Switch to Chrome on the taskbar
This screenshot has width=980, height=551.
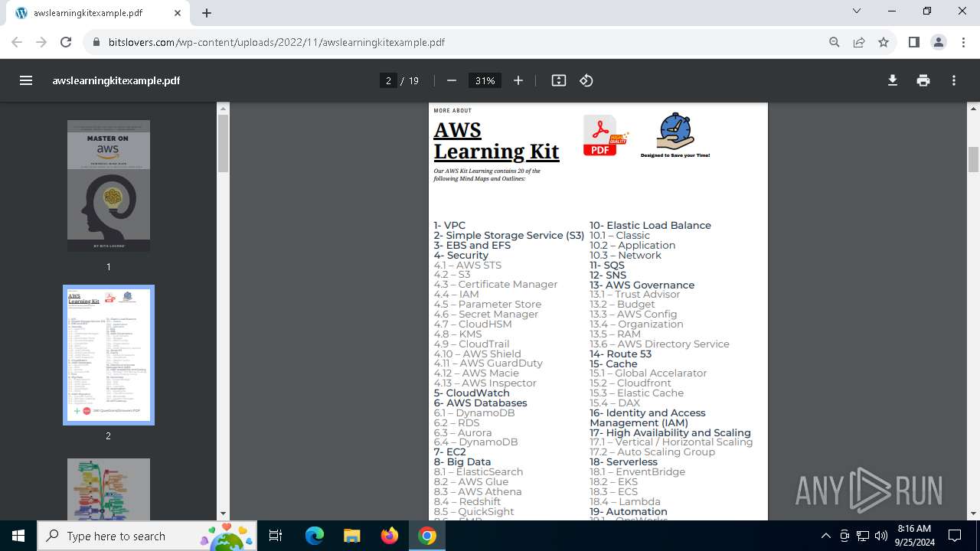427,536
